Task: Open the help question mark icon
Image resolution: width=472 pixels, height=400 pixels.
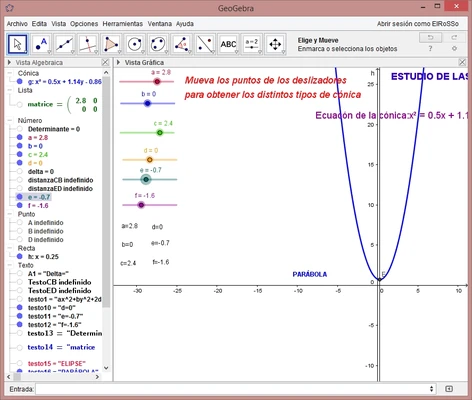Action: [430, 49]
